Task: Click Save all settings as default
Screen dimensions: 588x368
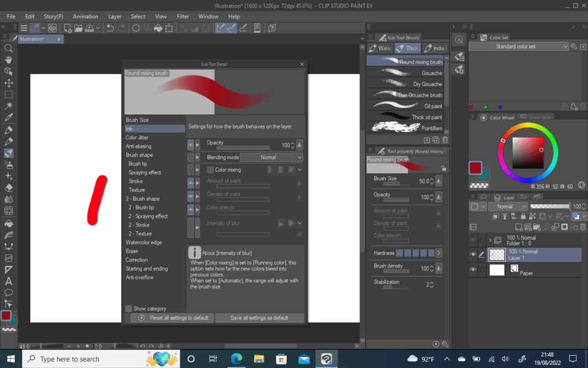Action: coord(259,318)
